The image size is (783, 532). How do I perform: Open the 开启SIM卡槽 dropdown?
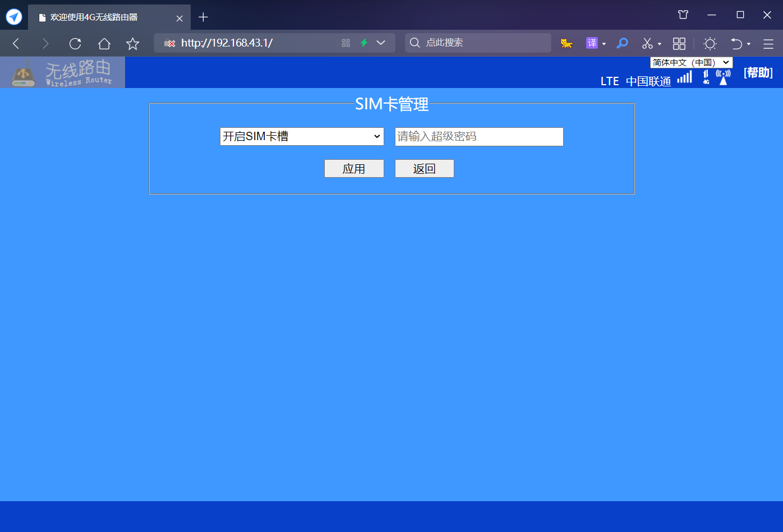tap(302, 136)
